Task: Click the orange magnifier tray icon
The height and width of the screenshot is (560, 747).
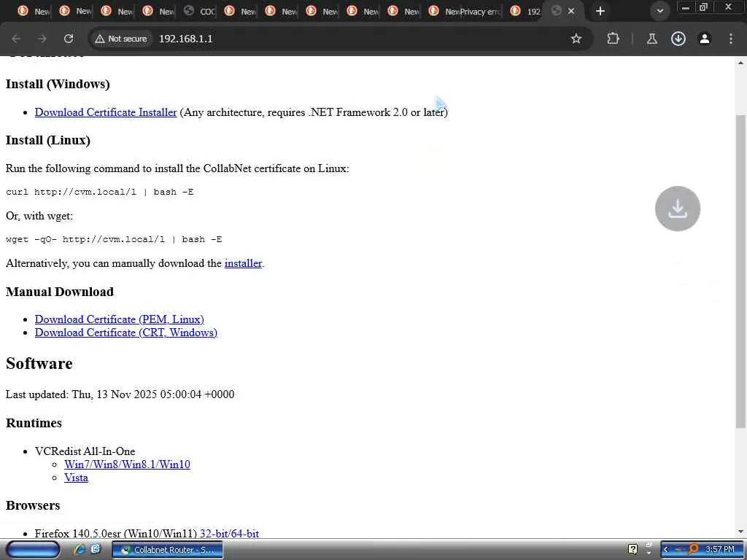Action: click(693, 550)
